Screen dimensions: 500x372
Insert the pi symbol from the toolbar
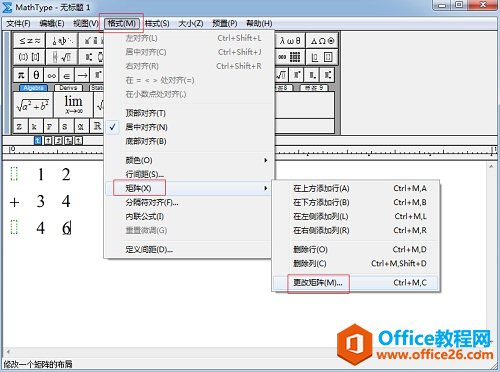click(21, 75)
